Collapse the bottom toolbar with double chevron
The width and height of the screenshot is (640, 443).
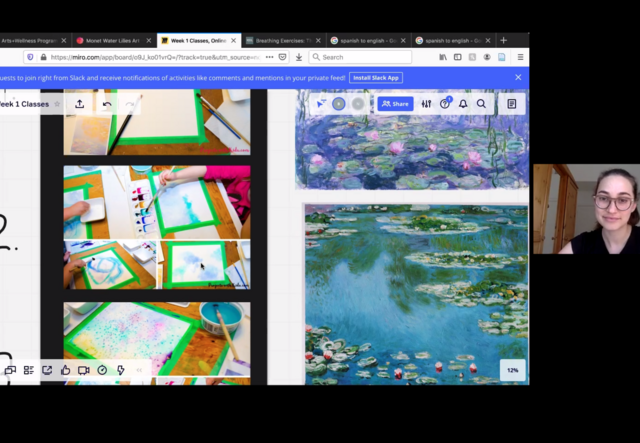point(139,370)
